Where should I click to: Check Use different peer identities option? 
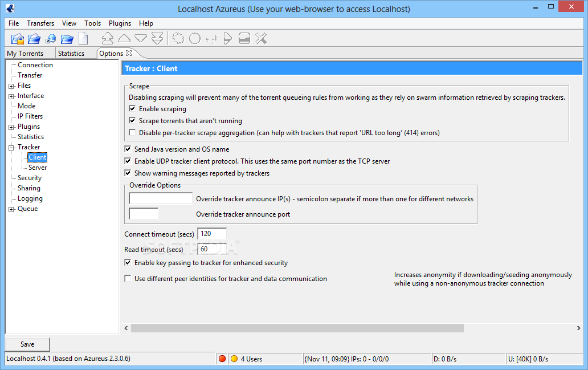coord(128,278)
